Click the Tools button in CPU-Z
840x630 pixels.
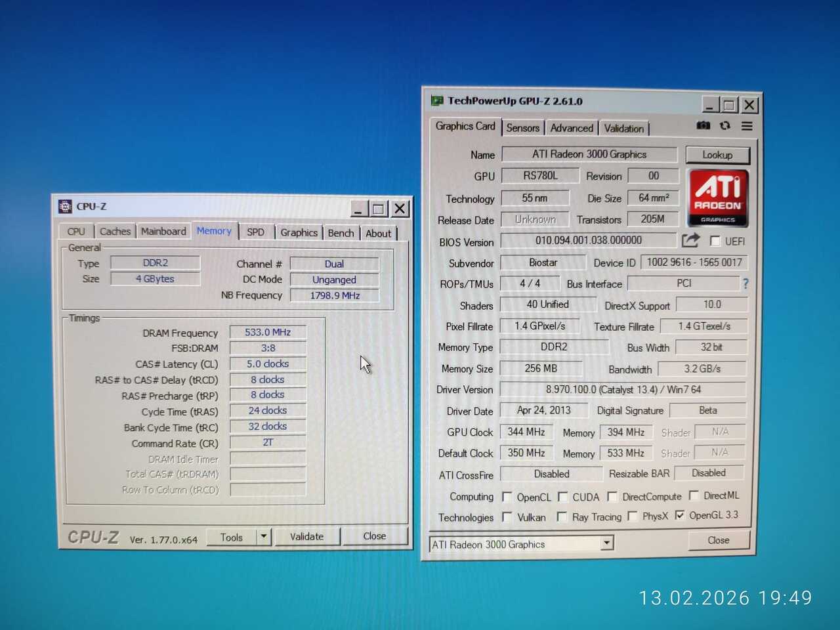pyautogui.click(x=232, y=537)
